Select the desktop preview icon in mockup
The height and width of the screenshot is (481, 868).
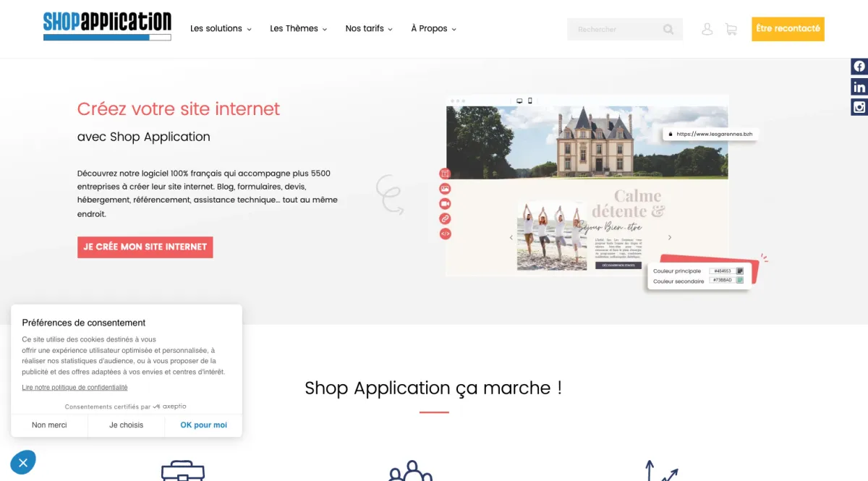[519, 101]
